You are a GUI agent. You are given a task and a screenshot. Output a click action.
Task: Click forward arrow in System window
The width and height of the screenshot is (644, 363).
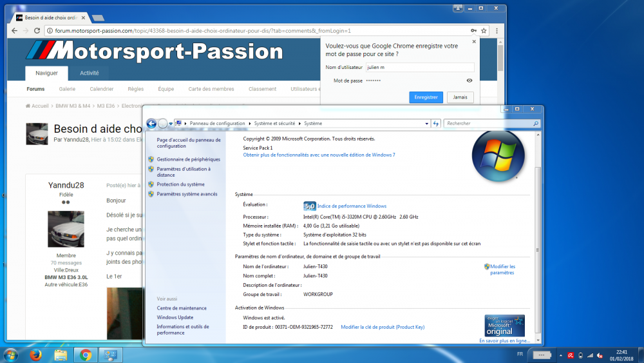pos(163,123)
